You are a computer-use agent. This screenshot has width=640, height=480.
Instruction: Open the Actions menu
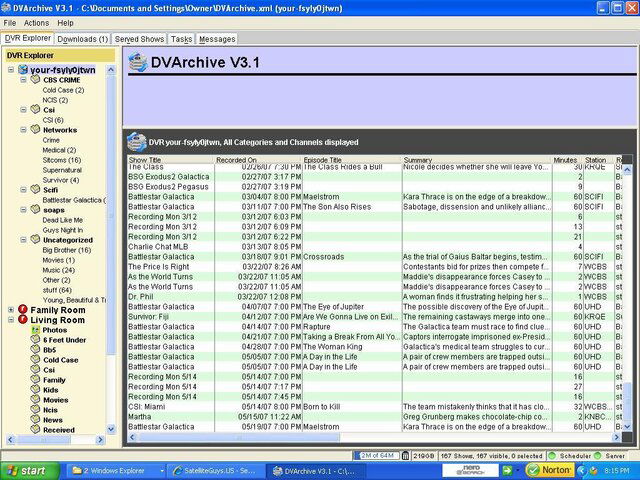[x=36, y=23]
